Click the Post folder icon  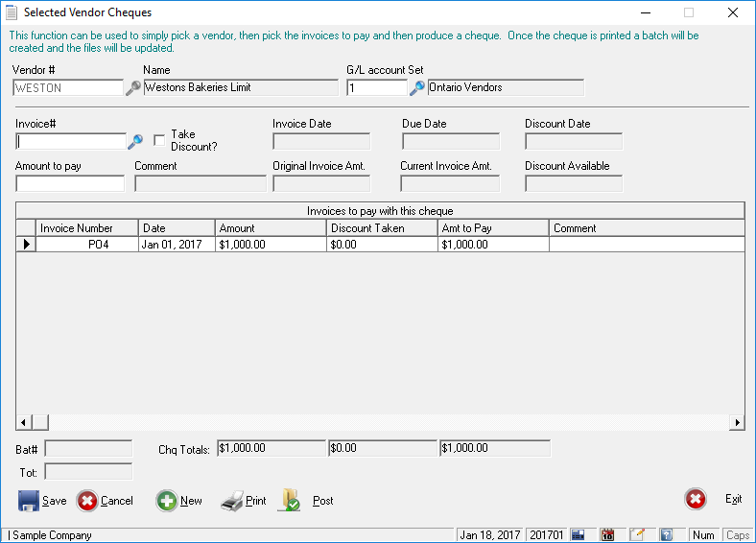pyautogui.click(x=291, y=501)
